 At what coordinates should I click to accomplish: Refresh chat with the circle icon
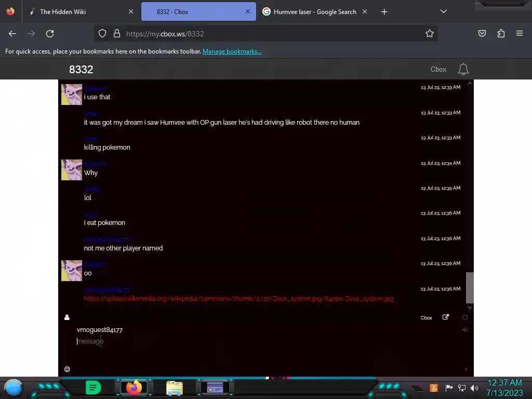tap(465, 317)
